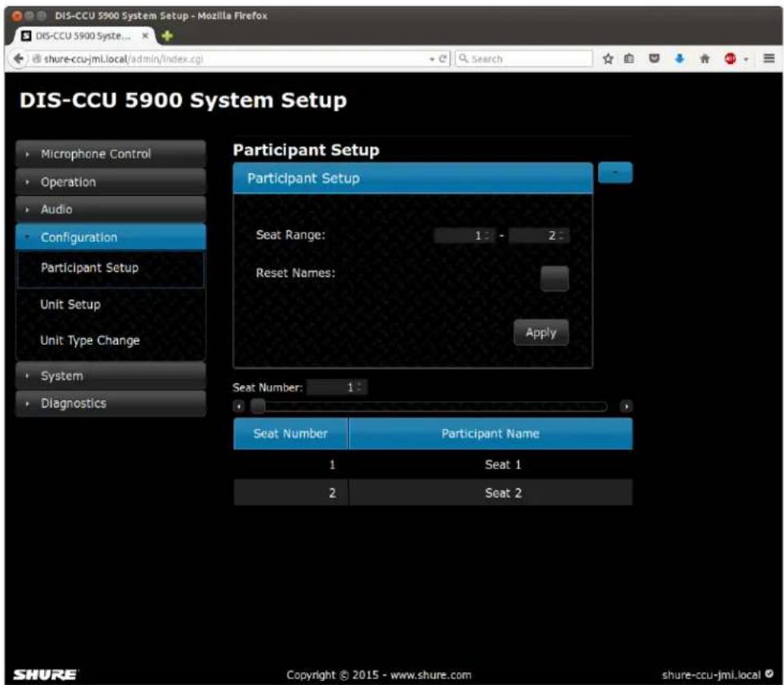
Task: Bookmark this page with the star icon
Action: point(608,59)
